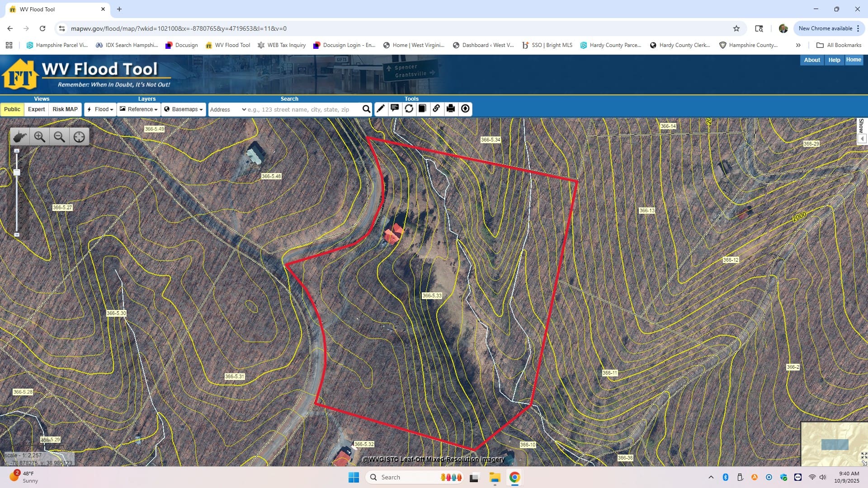Click the zoom level slider handle

[x=17, y=173]
